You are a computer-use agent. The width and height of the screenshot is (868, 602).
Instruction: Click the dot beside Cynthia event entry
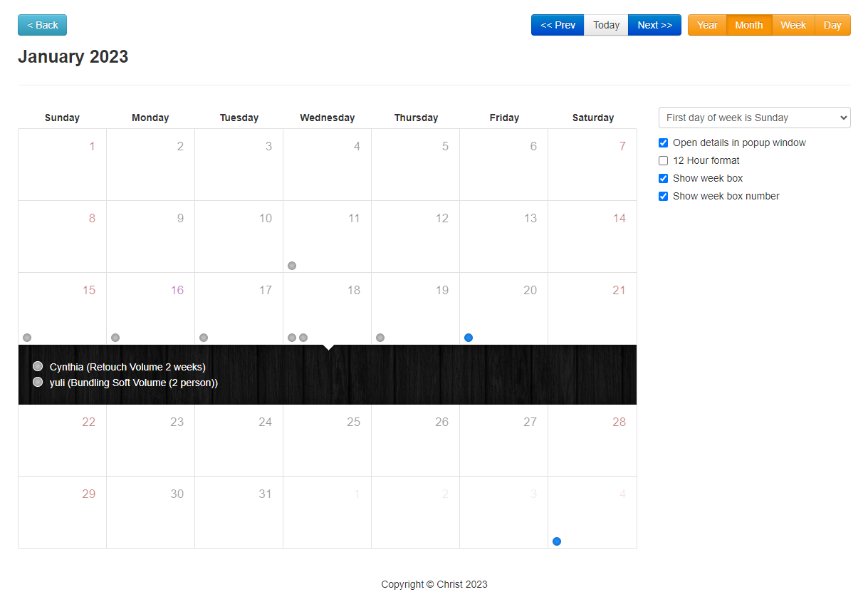tap(38, 366)
